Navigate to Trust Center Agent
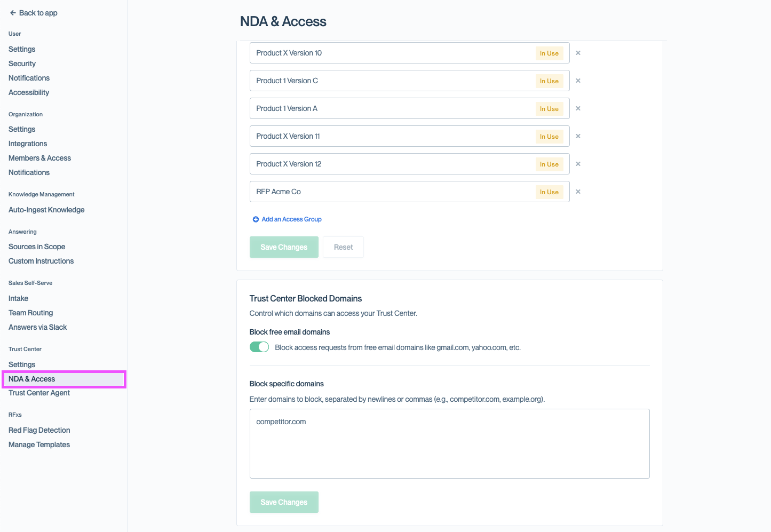This screenshot has width=771, height=532. [39, 393]
